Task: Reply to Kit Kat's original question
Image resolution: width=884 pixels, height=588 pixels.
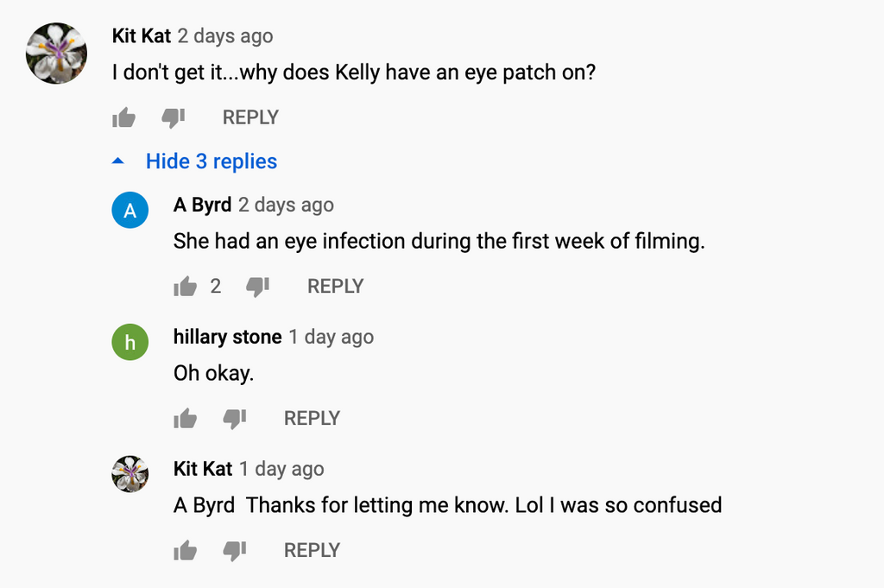Action: coord(249,117)
